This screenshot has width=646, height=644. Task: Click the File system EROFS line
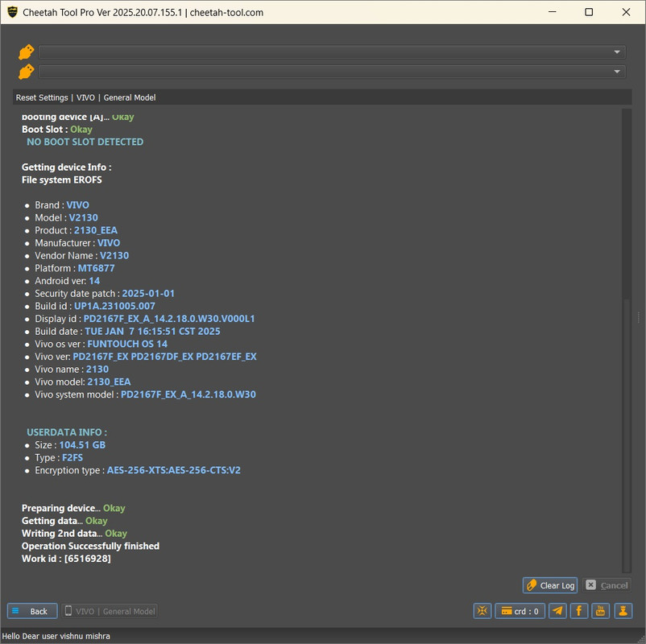[62, 180]
